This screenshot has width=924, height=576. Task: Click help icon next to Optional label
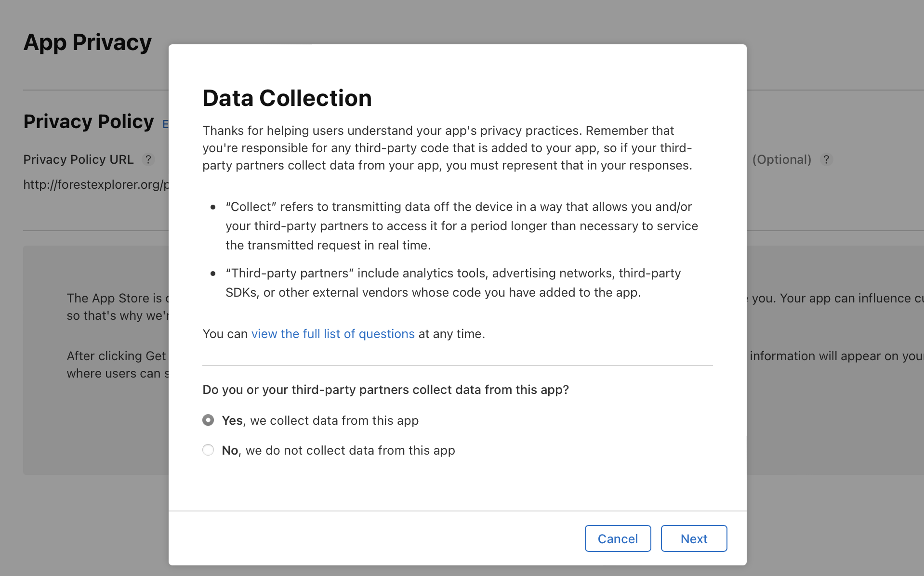(826, 159)
